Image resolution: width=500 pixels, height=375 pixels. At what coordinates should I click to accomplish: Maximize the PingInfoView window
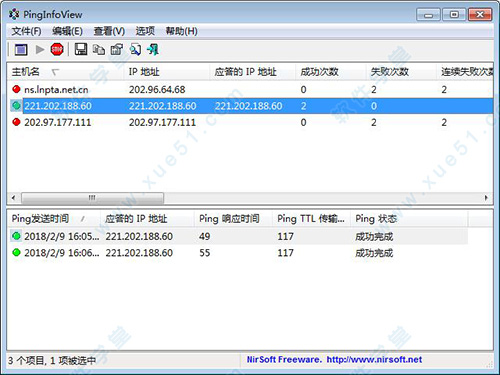(454, 15)
